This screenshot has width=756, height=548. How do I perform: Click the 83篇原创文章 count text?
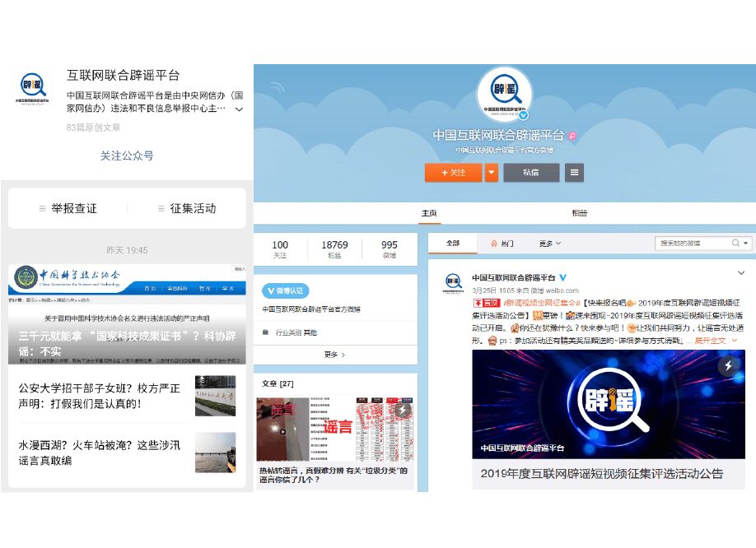93,128
